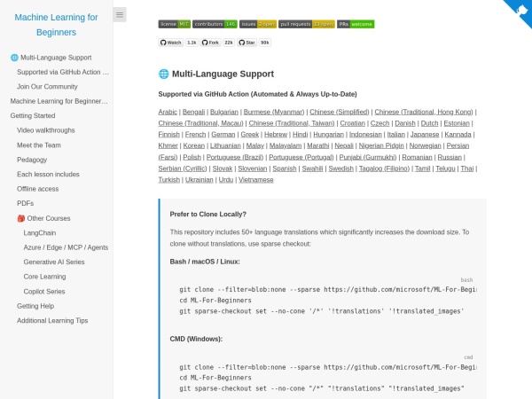Click the contributors 146 badge
532x399 pixels.
[x=215, y=24]
